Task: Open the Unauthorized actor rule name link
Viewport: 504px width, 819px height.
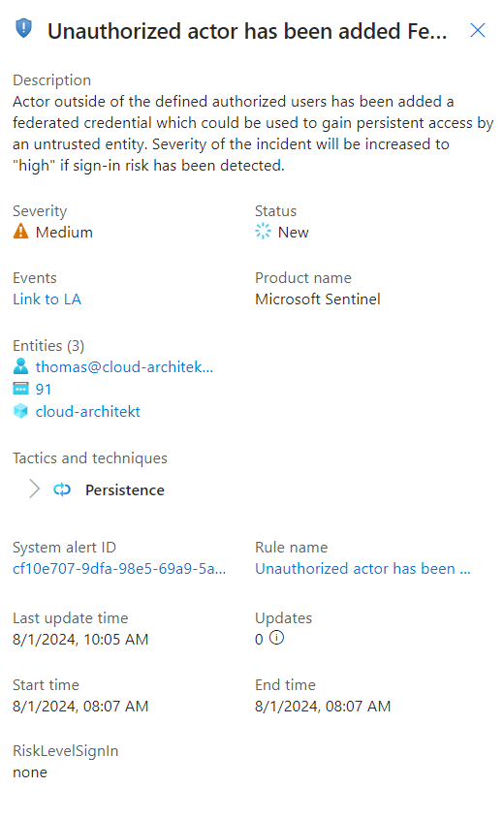Action: pyautogui.click(x=362, y=569)
